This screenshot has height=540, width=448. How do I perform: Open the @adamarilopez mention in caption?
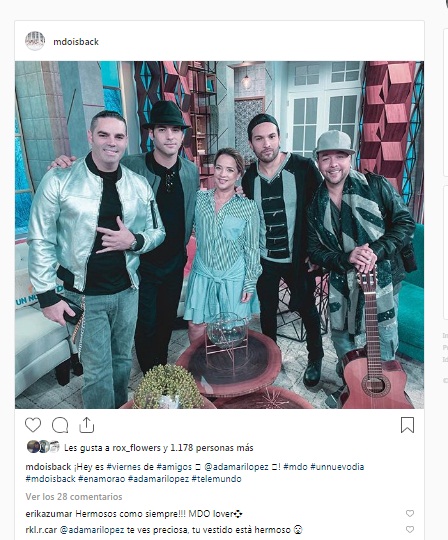(236, 467)
